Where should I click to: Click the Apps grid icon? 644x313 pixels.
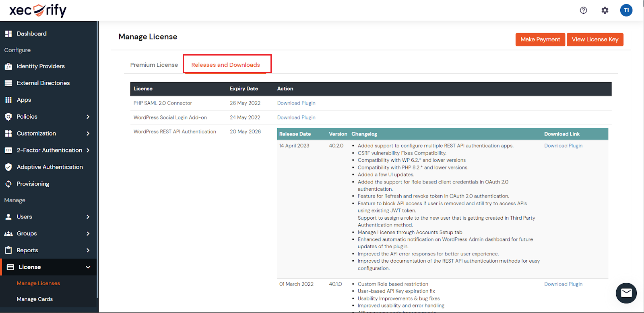8,100
